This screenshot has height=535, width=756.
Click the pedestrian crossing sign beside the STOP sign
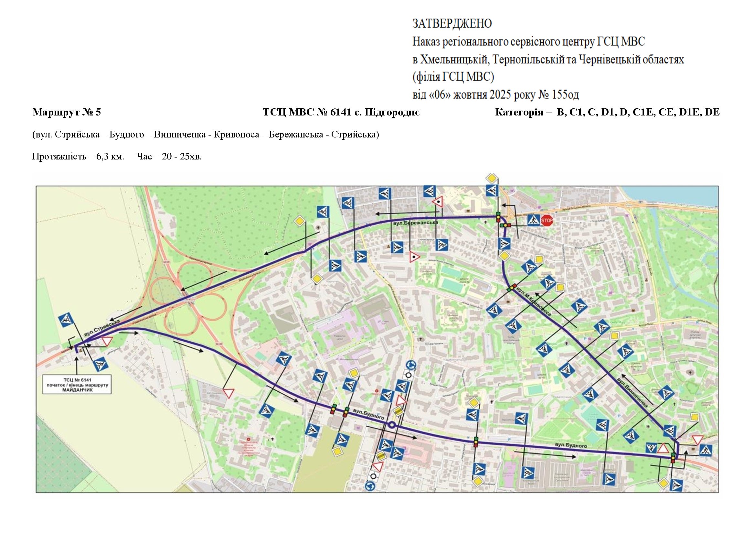(x=533, y=220)
